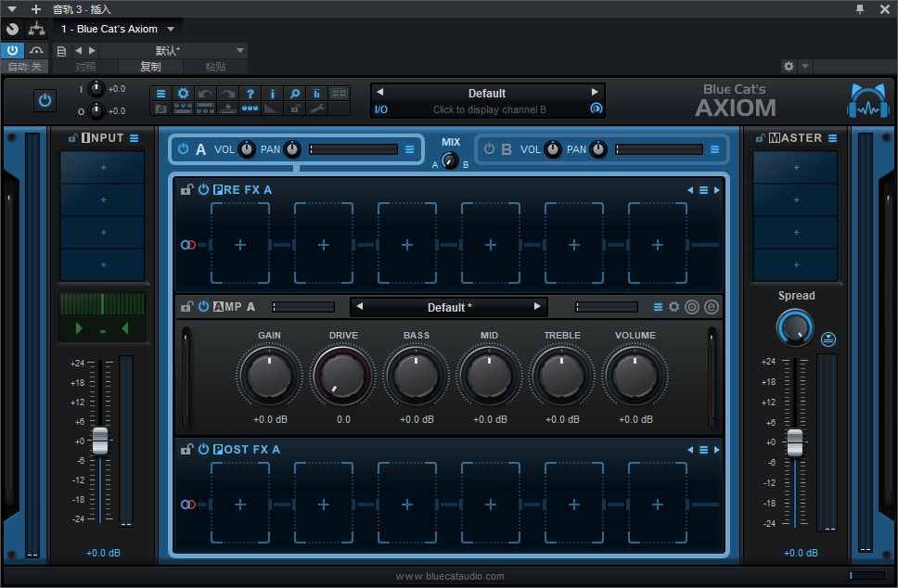Click 'Click to display channel B' text
This screenshot has height=588, width=898.
490,109
